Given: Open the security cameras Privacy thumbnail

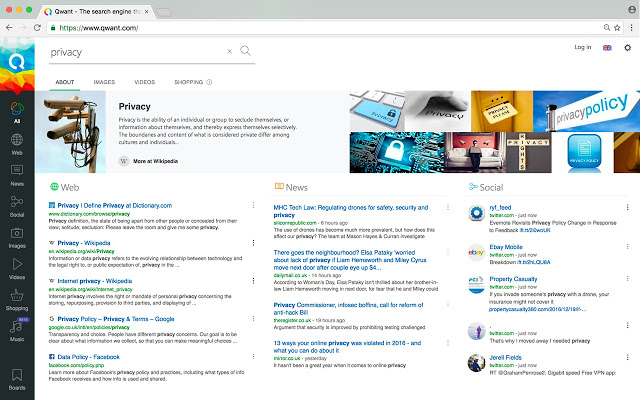Looking at the screenshot, I should 71,132.
